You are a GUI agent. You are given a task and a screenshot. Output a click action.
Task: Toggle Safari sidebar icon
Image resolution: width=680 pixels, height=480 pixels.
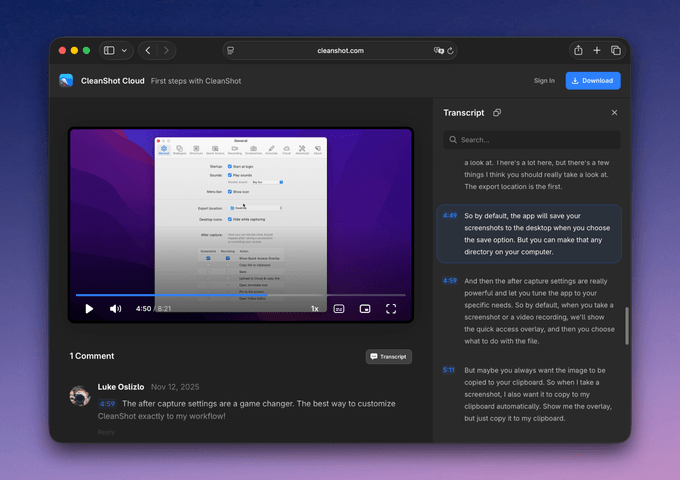[109, 50]
